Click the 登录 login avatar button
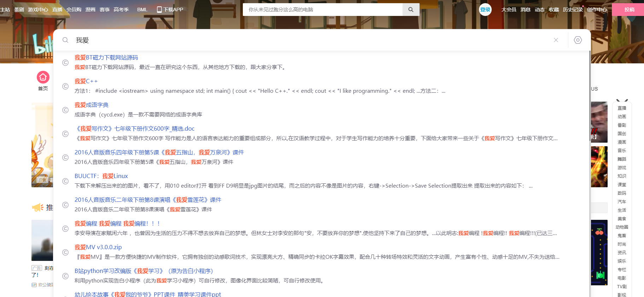This screenshot has width=644, height=297. pyautogui.click(x=485, y=10)
